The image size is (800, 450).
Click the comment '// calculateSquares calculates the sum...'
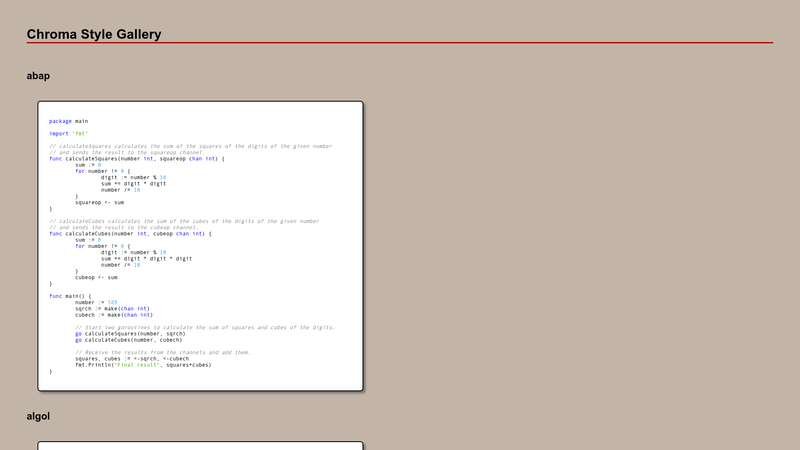tap(191, 146)
